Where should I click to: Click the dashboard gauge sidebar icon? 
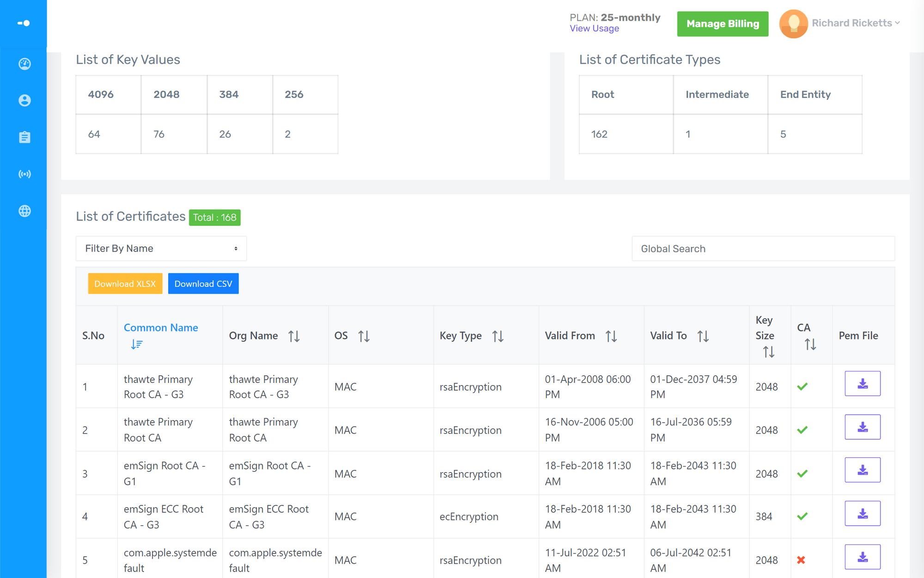[24, 64]
